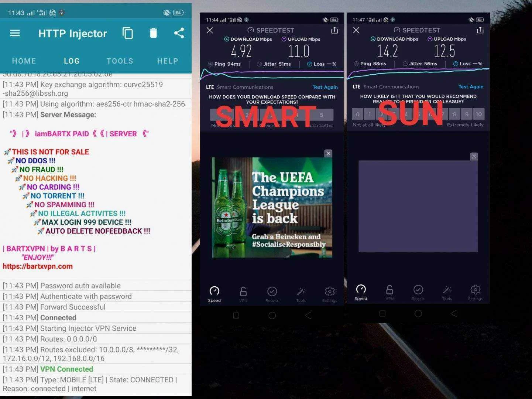Viewport: 532px width, 399px height.
Task: Tap HTTP Injector status bar battery indicator
Action: pyautogui.click(x=179, y=13)
